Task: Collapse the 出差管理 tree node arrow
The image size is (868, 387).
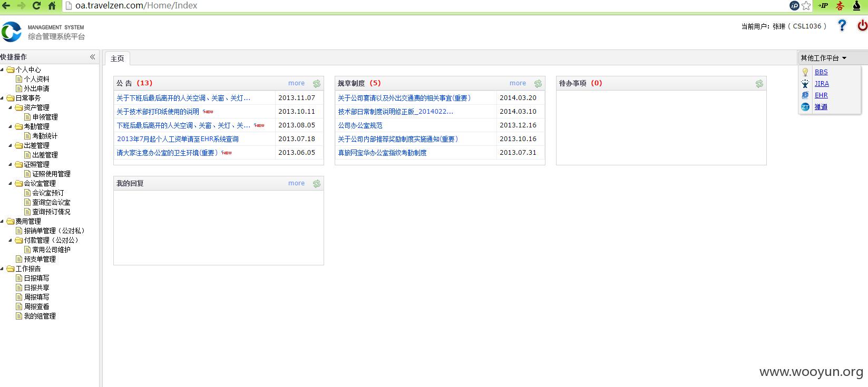Action: (11, 145)
